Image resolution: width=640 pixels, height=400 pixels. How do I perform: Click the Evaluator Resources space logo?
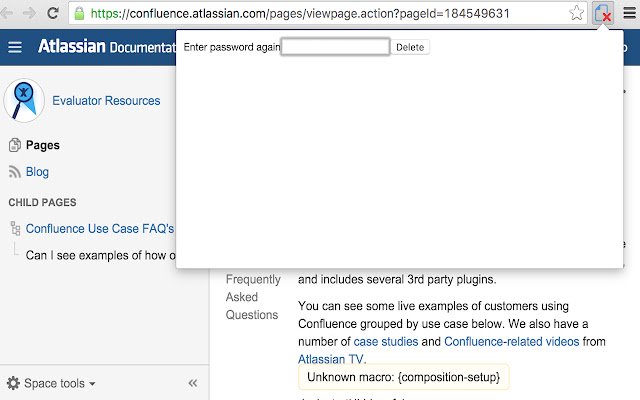(24, 100)
